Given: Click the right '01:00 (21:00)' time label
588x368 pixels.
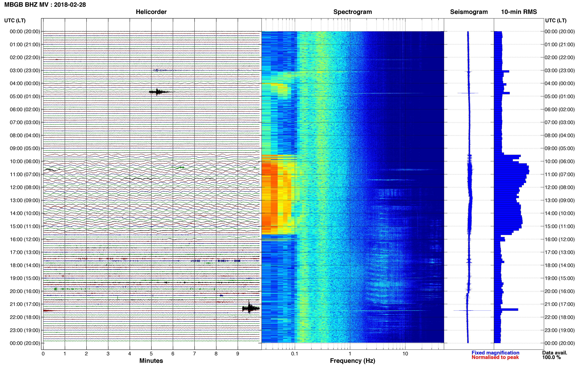Looking at the screenshot, I should [x=560, y=45].
